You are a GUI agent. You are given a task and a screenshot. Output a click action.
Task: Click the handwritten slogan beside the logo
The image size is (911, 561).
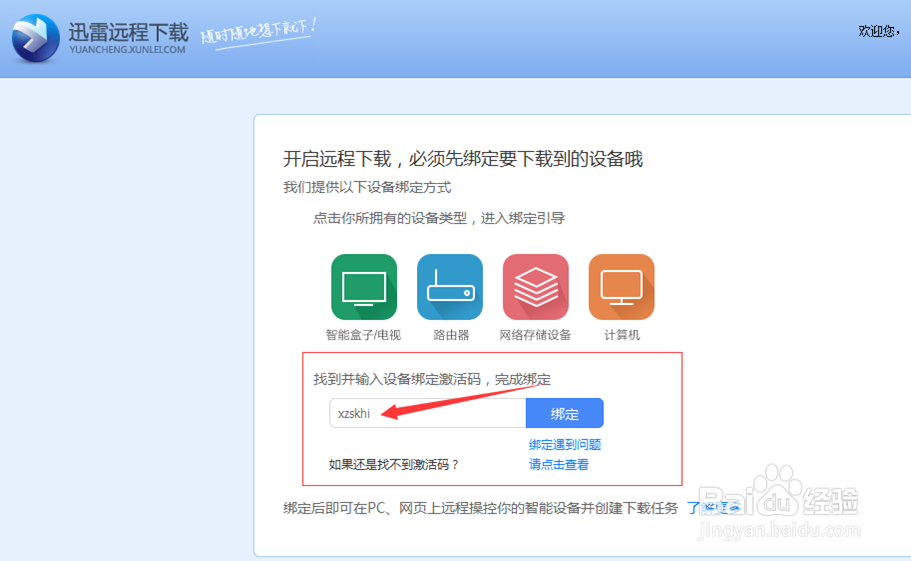tap(258, 32)
